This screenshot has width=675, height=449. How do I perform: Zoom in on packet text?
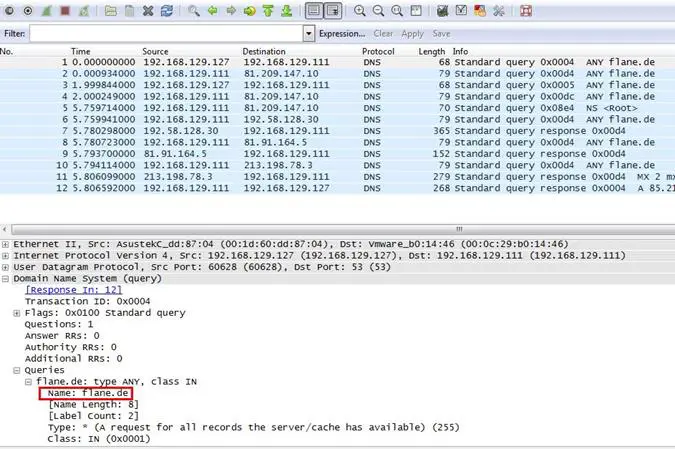(360, 11)
